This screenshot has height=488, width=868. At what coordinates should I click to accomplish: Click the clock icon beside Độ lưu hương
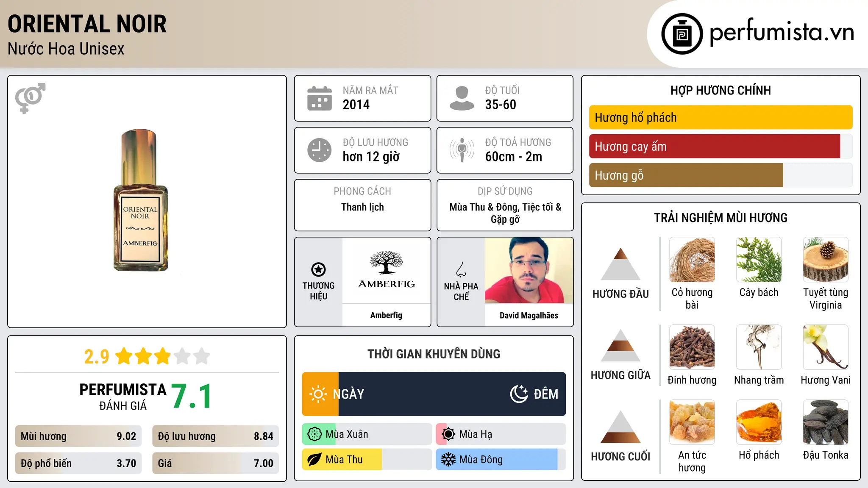(320, 150)
